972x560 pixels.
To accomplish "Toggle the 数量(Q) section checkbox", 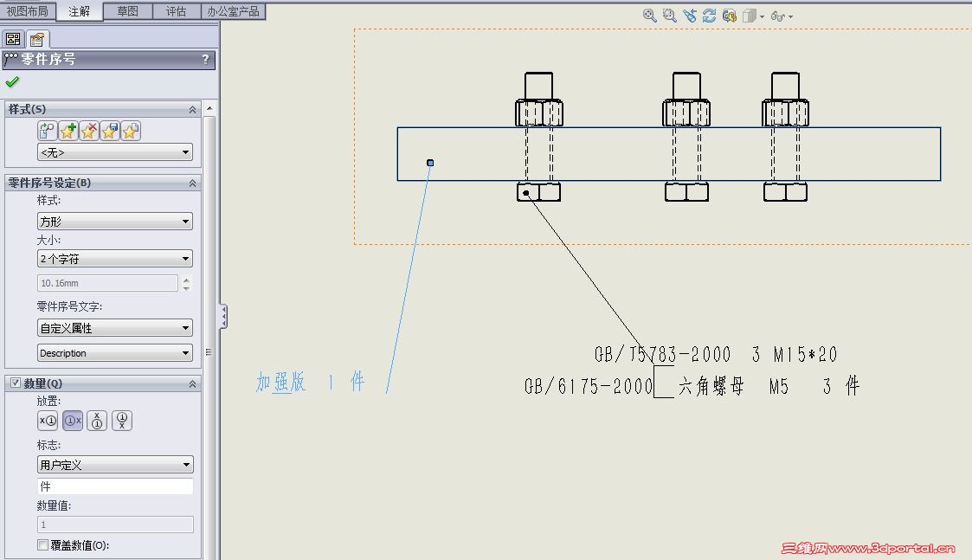I will click(x=16, y=383).
